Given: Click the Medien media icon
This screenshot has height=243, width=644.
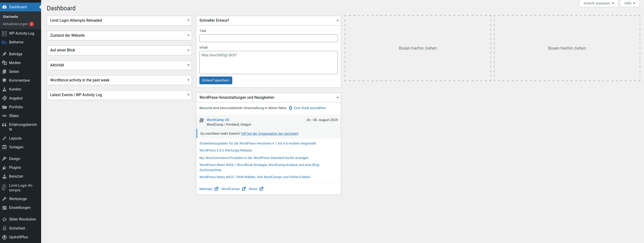Looking at the screenshot, I should tap(4, 63).
